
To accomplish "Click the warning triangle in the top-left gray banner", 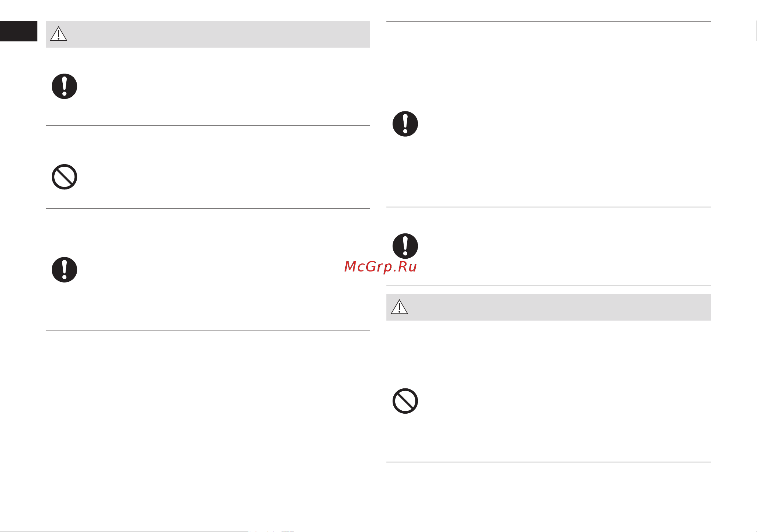I will tap(59, 34).
